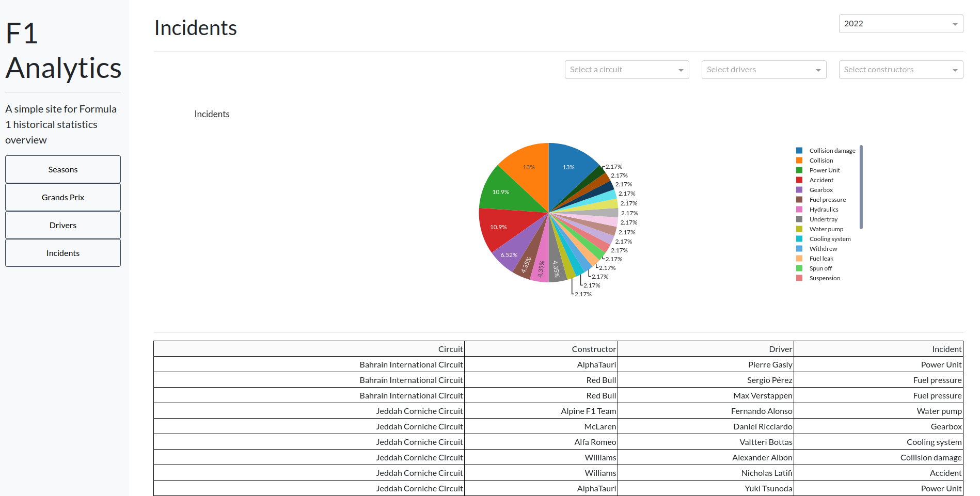980x496 pixels.
Task: Open the Drivers page
Action: pos(63,225)
